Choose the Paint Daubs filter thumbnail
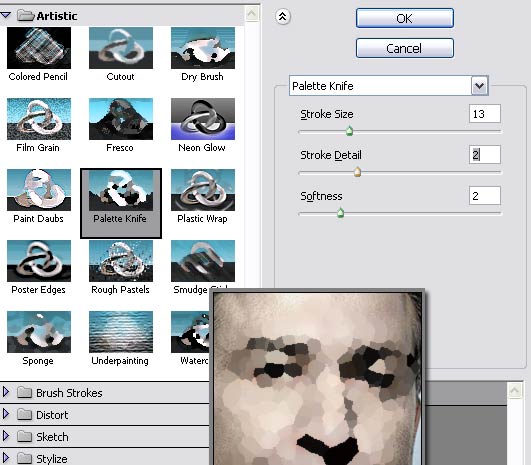The height and width of the screenshot is (465, 531). tap(39, 190)
